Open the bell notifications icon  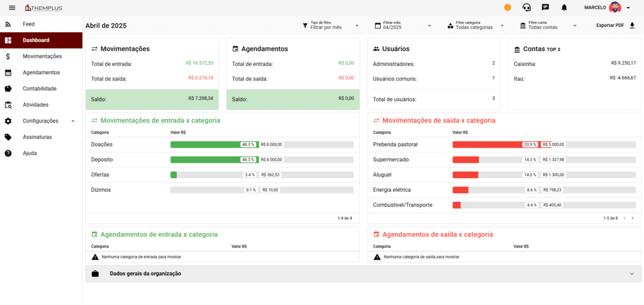pyautogui.click(x=564, y=8)
